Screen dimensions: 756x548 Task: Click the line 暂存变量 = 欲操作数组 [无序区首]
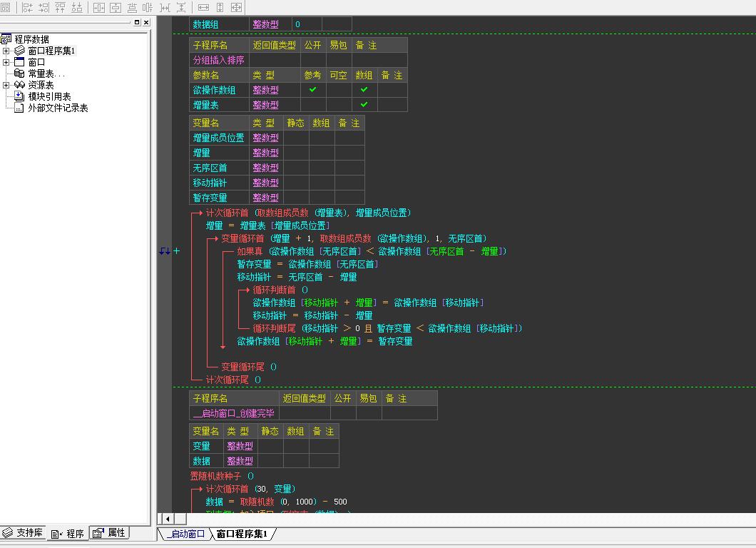click(307, 264)
